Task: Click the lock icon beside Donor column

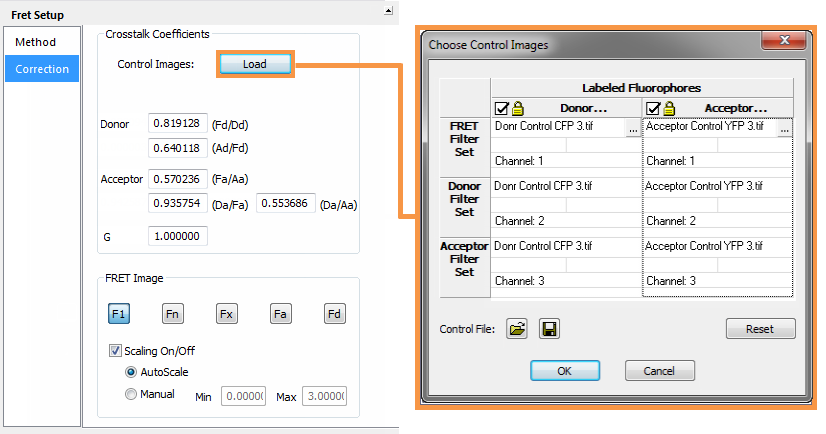Action: pos(519,108)
